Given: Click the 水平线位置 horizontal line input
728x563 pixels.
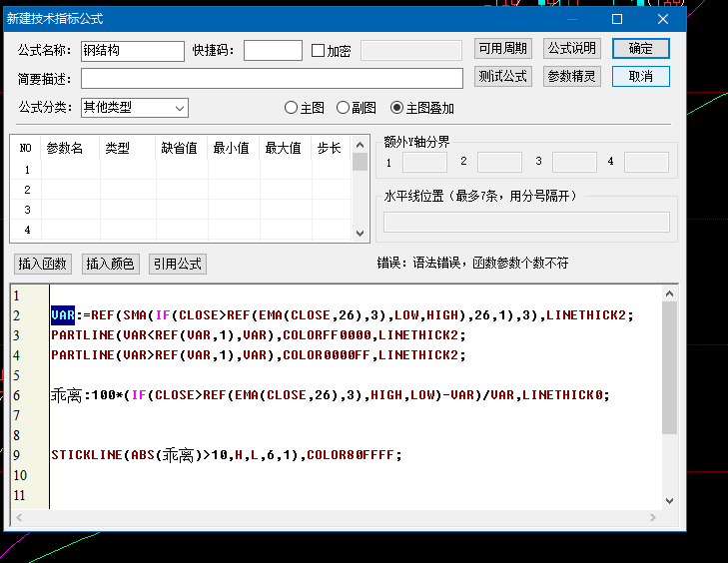Looking at the screenshot, I should 526,222.
